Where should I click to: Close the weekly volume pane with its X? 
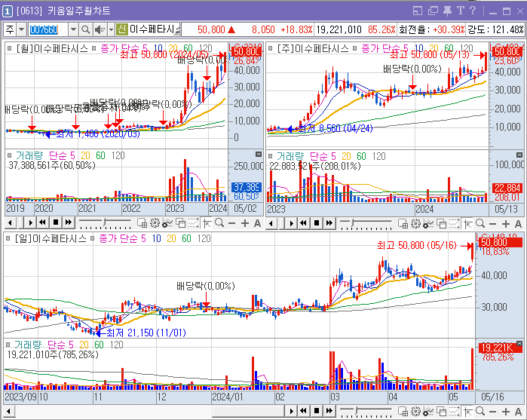pos(519,155)
